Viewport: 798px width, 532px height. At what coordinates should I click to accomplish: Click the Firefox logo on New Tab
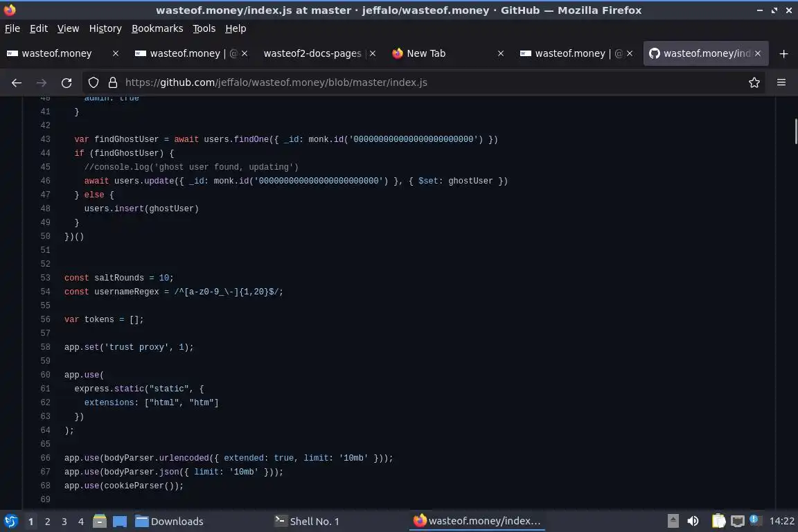[x=398, y=53]
